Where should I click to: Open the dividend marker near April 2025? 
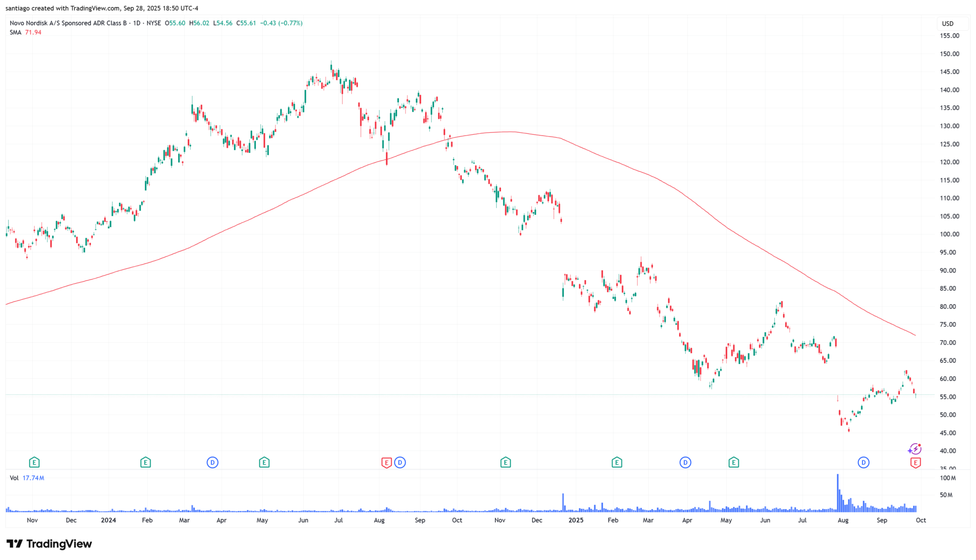685,462
